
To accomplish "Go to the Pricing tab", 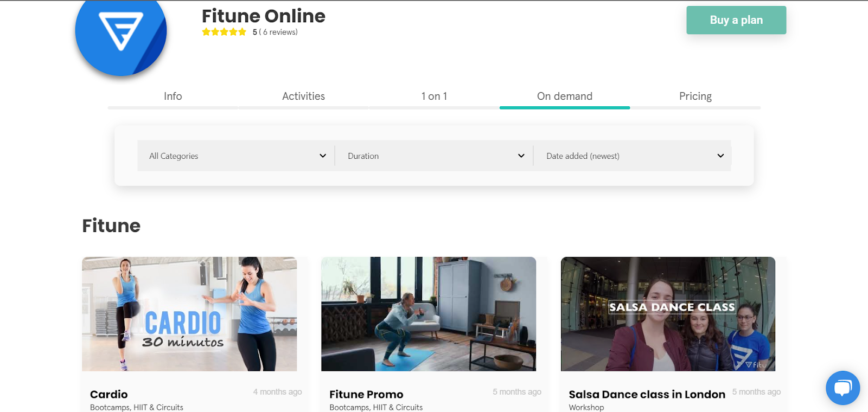I will click(x=695, y=96).
